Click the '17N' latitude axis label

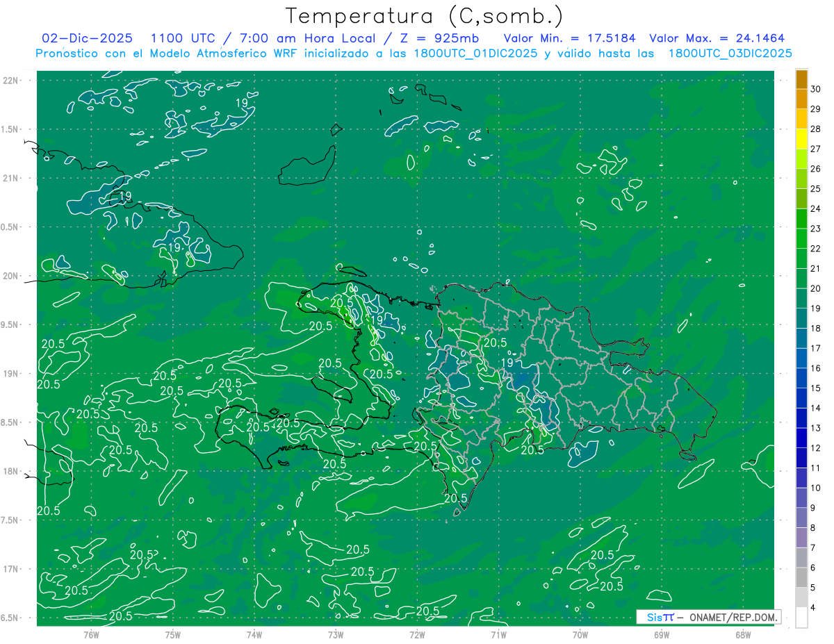click(x=12, y=569)
